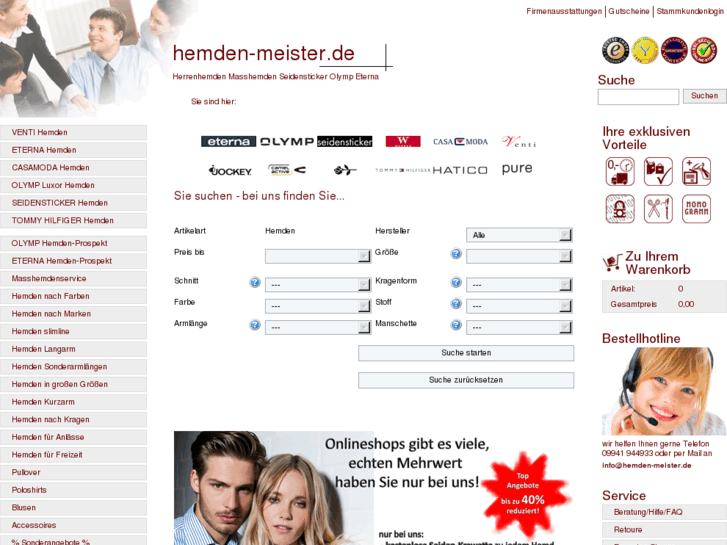Click the Suche zurücksetzen button
The image size is (727, 545).
(x=466, y=380)
